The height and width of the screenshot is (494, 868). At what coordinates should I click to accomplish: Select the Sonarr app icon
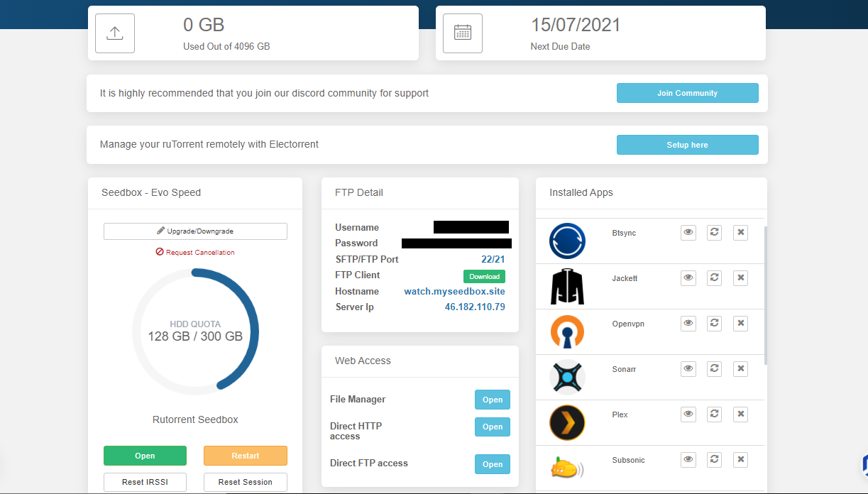(x=566, y=377)
